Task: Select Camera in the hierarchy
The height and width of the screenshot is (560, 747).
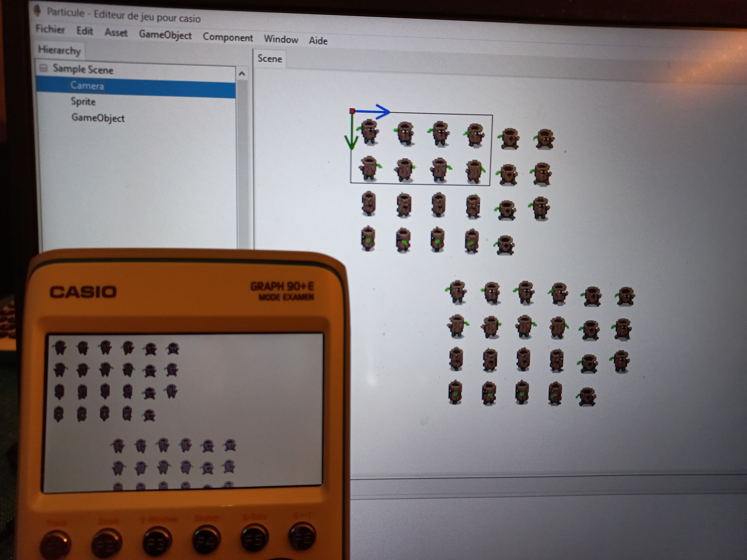Action: tap(87, 86)
